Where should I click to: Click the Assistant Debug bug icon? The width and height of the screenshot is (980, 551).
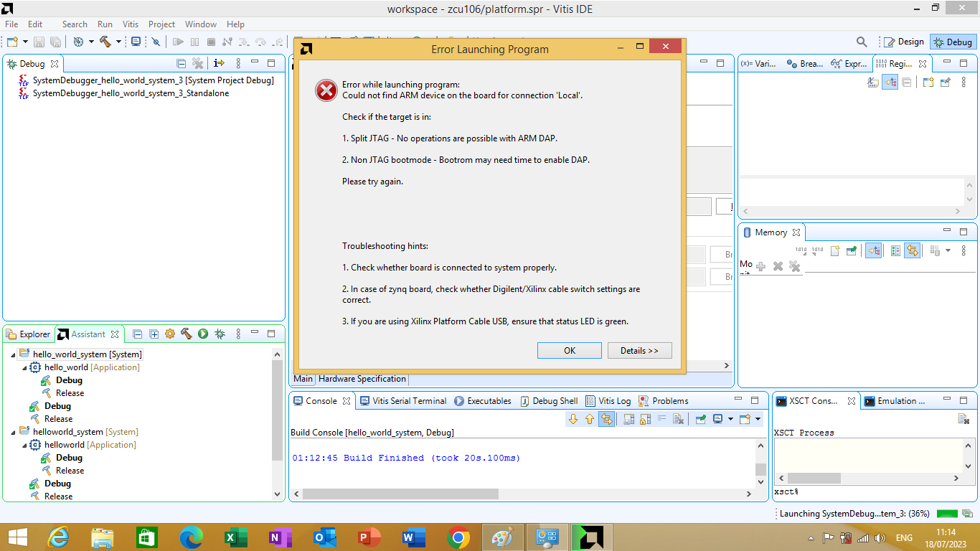(x=220, y=334)
